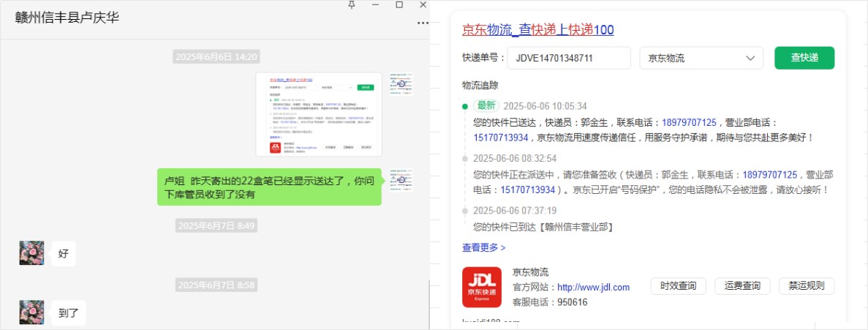Click the text 您的快件已到达【赣州信丰营业部】

click(543, 227)
